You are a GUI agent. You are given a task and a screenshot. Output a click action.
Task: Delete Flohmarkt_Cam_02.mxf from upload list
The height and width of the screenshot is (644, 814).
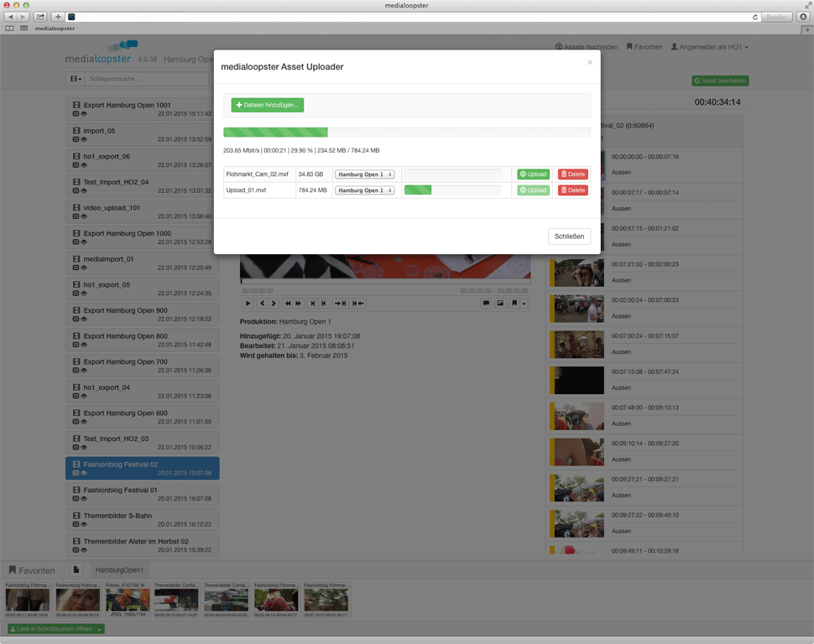pos(573,174)
